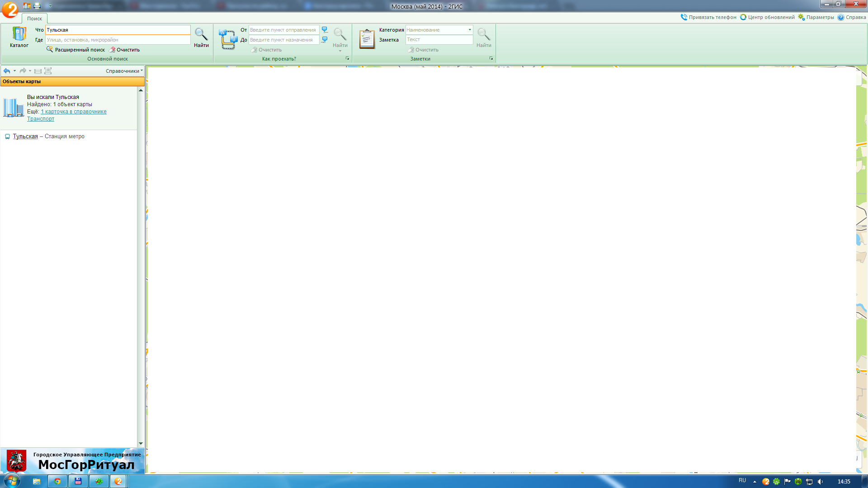This screenshot has width=868, height=488.
Task: Open ICQ flower app in taskbar
Action: [99, 481]
